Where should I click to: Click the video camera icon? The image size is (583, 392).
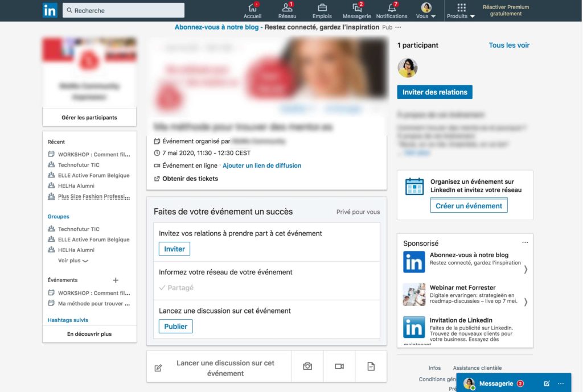(x=339, y=366)
